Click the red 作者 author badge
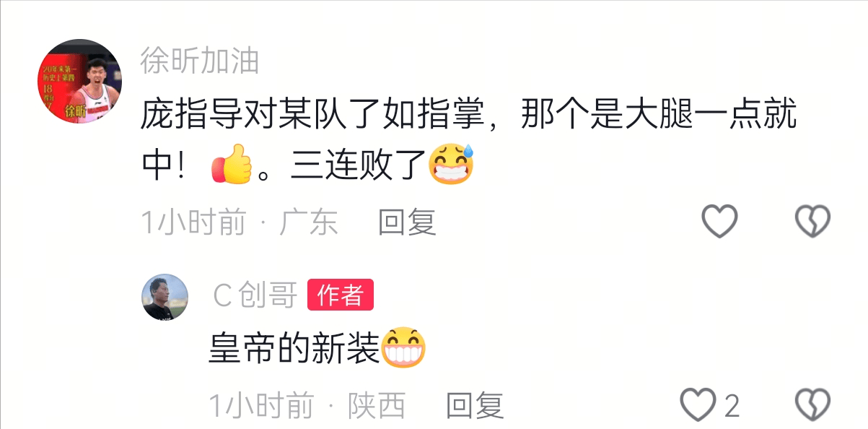This screenshot has width=868, height=429. click(341, 295)
